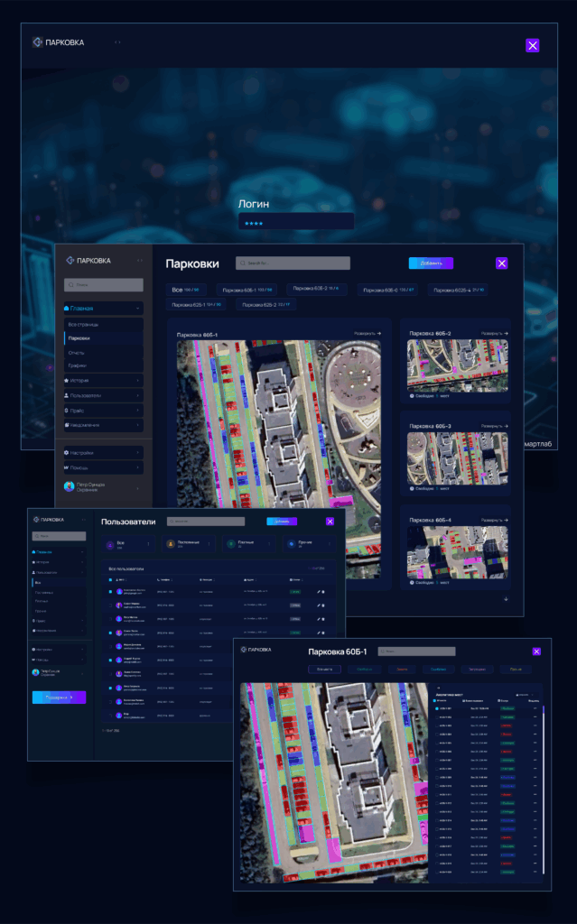This screenshot has width=577, height=924.
Task: Check the fifth user row checkbox
Action: pyautogui.click(x=110, y=646)
